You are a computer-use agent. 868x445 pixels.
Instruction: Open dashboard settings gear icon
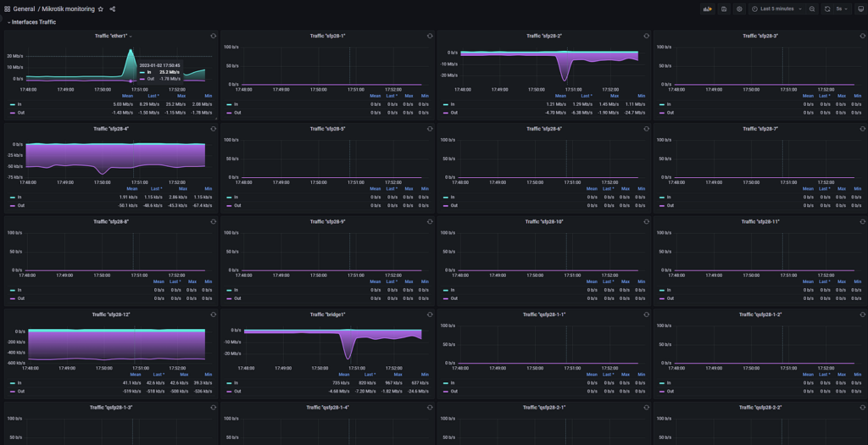(x=739, y=8)
